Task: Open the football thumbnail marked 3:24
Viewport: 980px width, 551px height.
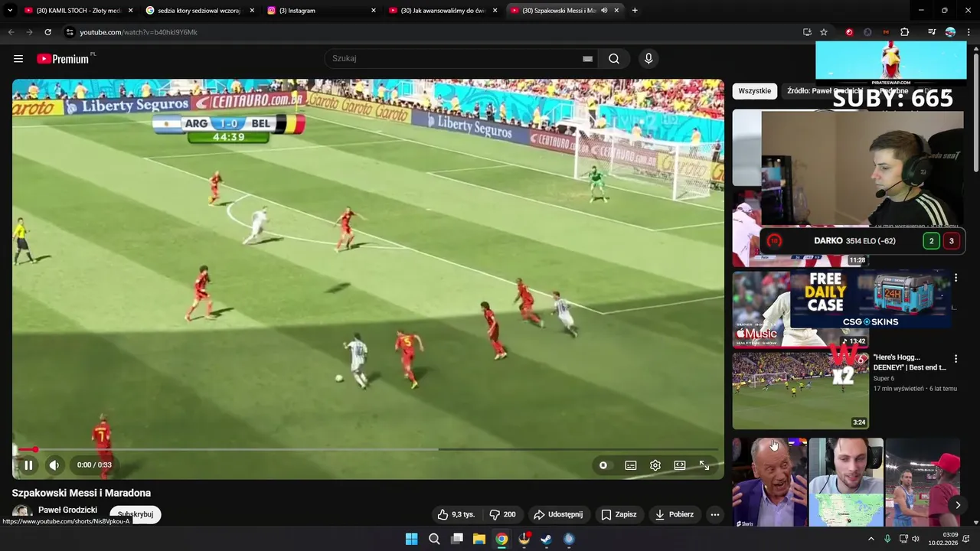Action: (801, 390)
